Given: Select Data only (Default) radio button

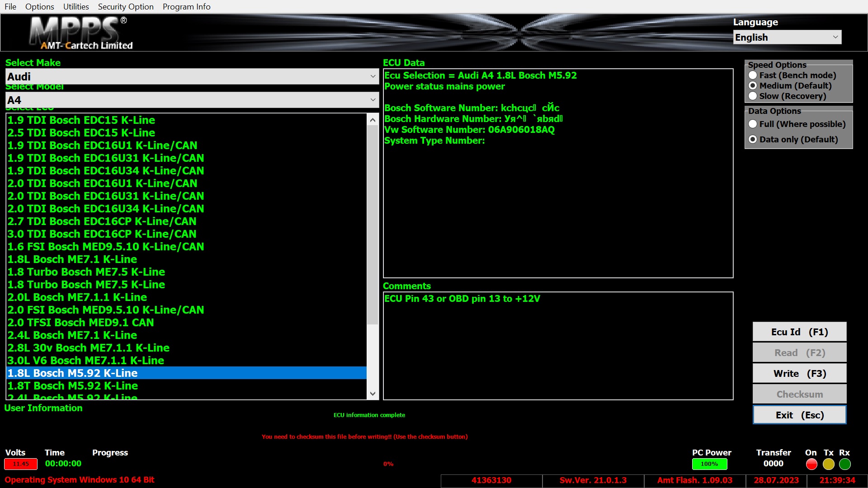Looking at the screenshot, I should 753,140.
